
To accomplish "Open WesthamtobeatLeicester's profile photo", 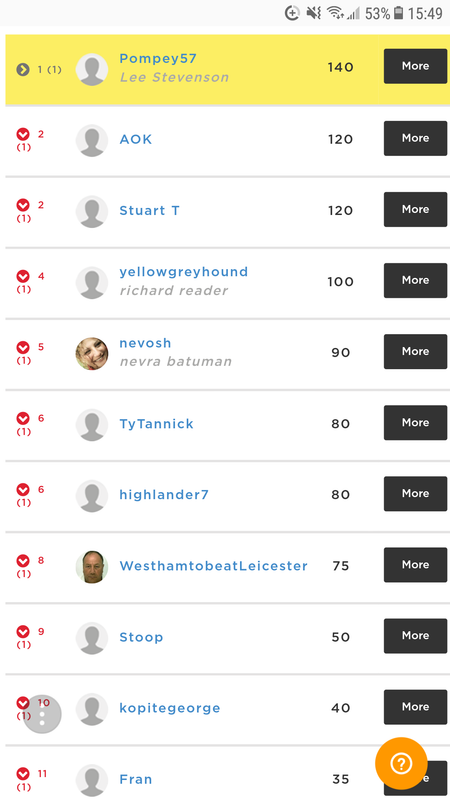I will pos(92,566).
